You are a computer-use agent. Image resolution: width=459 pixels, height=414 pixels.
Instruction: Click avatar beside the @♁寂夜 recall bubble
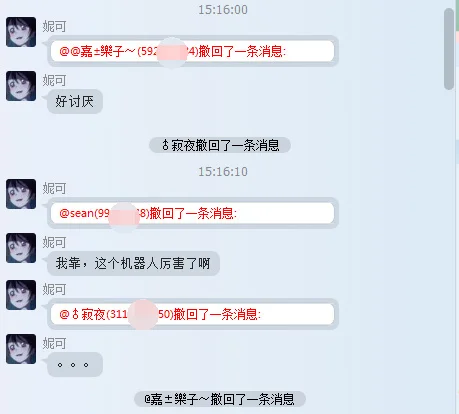pos(21,295)
